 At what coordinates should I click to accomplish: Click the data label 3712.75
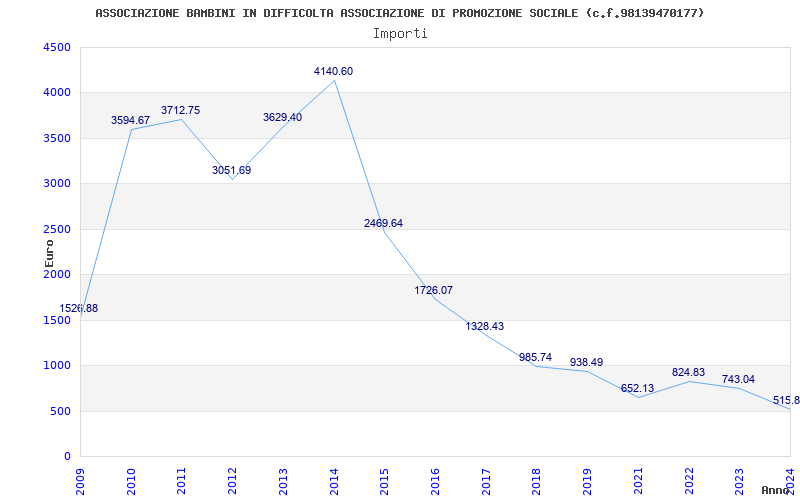coord(181,110)
